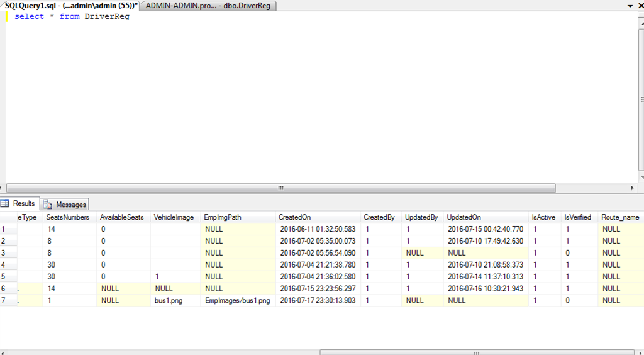Open the ADMIN-ADMIN dbo.DriverReg tab
The image size is (644, 355).
click(208, 6)
